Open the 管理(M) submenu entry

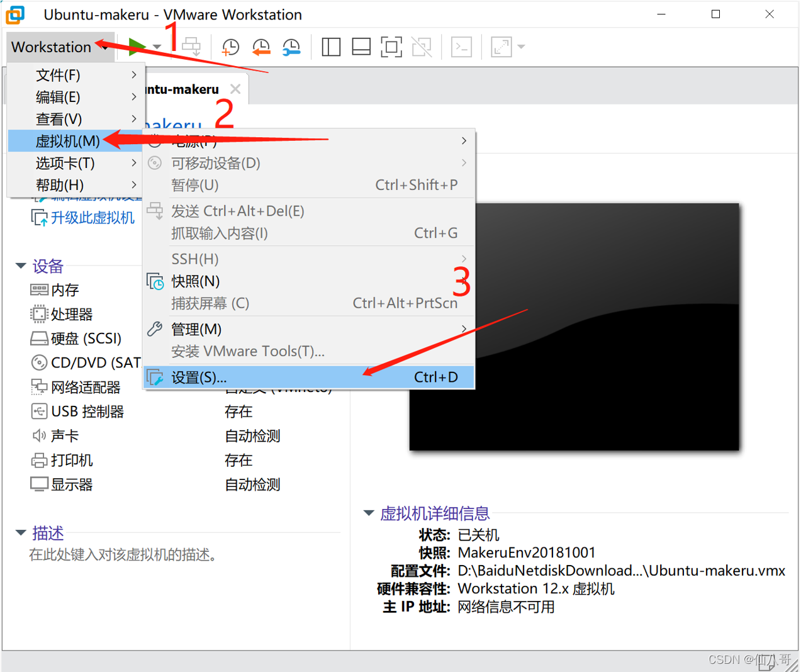point(309,329)
